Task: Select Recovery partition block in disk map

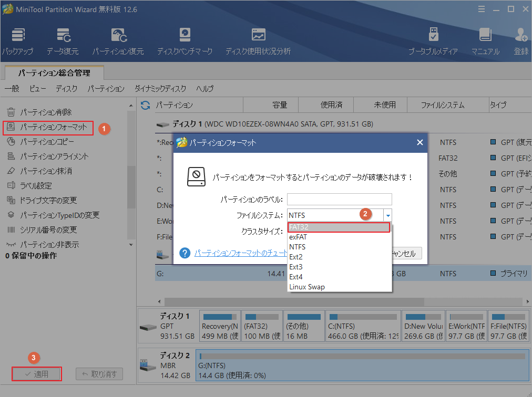Action: click(220, 326)
